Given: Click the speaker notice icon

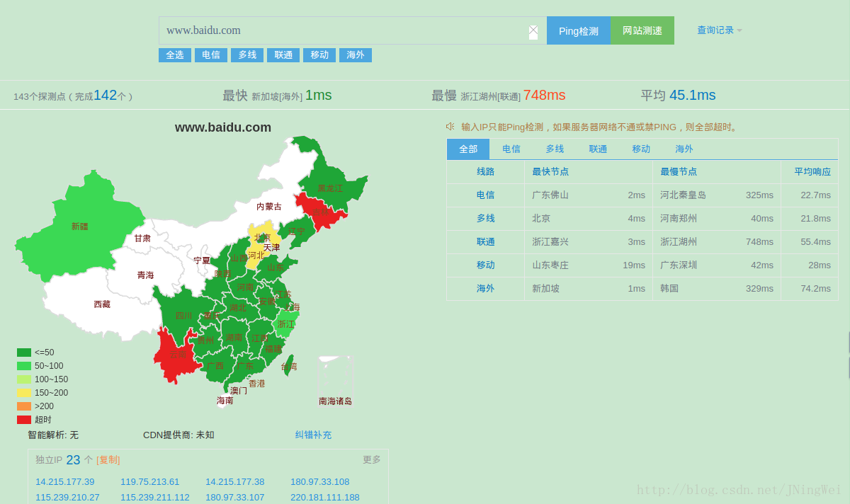Looking at the screenshot, I should pos(450,127).
